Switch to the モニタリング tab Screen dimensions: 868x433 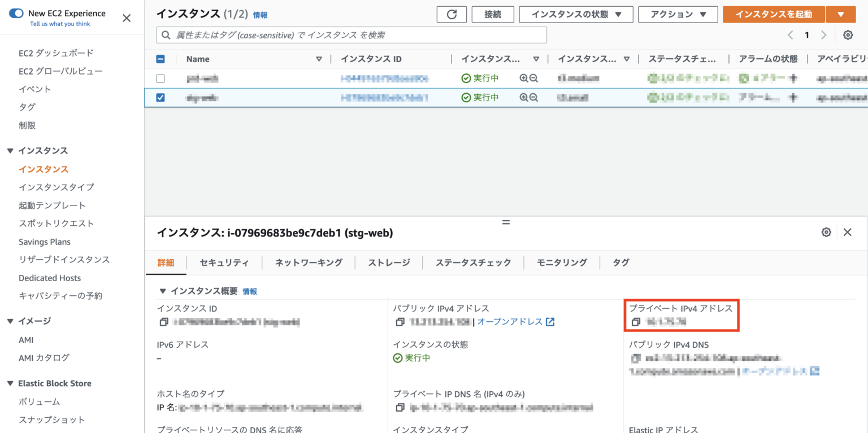point(561,262)
